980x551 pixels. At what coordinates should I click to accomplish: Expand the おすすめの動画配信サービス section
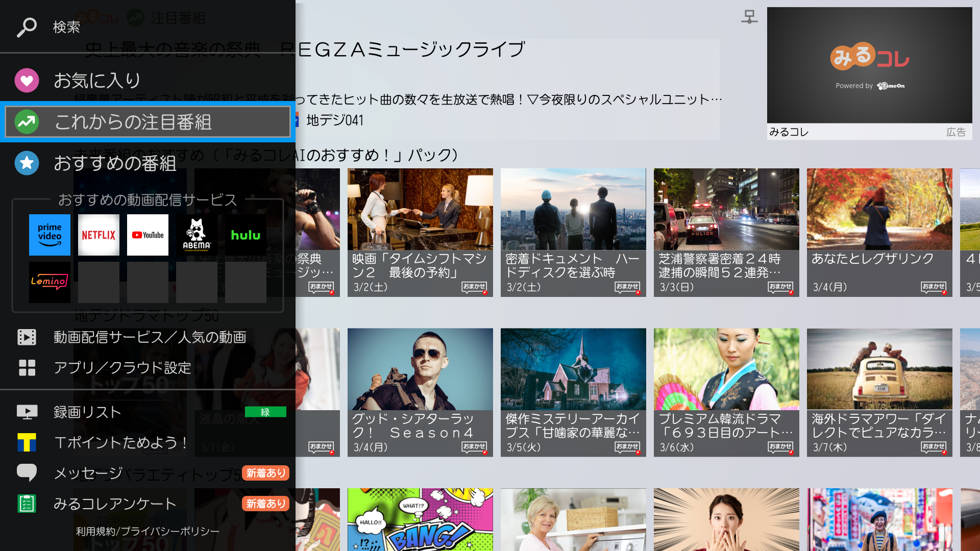tap(148, 200)
